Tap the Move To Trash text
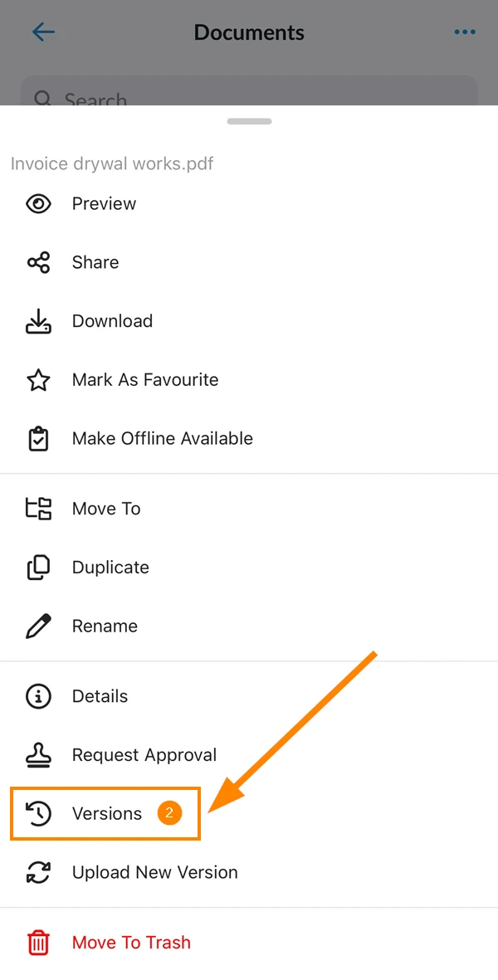Screen dimensions: 498x980 (x=131, y=943)
